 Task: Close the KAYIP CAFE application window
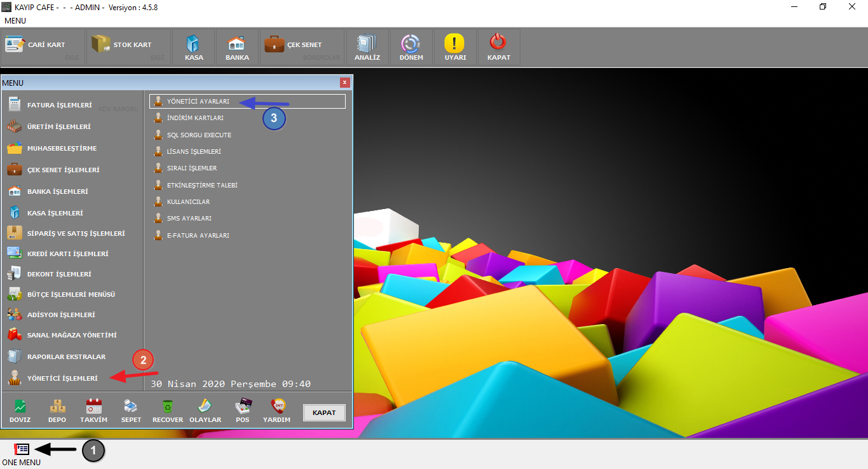coord(853,7)
